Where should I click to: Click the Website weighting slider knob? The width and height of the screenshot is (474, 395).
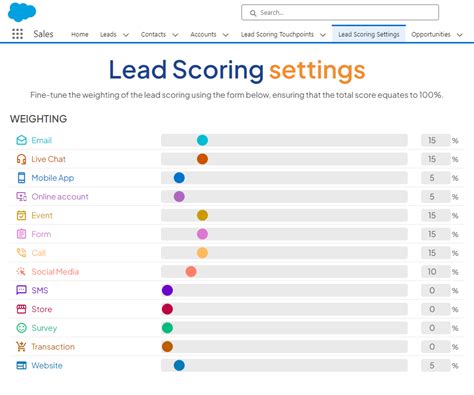(x=179, y=365)
